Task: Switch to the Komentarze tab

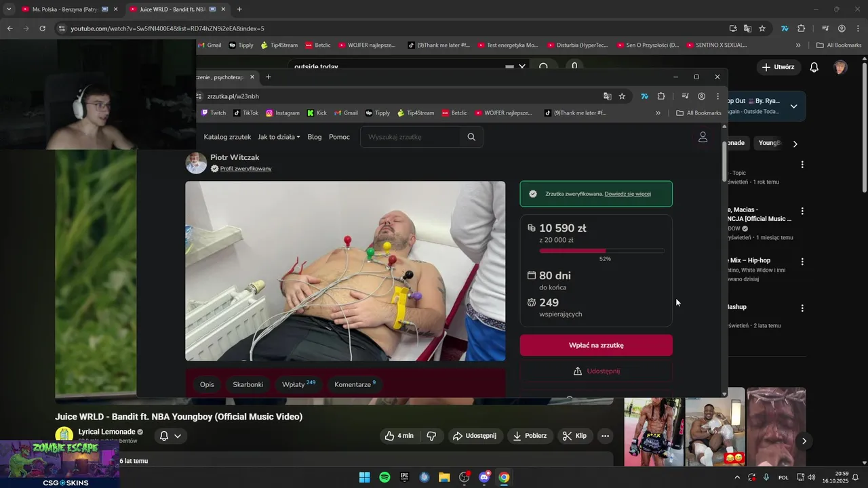Action: pos(355,384)
